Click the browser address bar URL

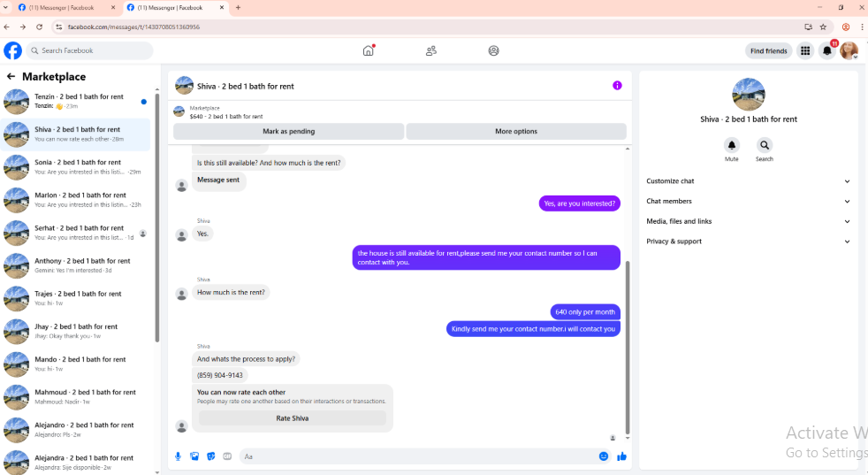coord(133,27)
